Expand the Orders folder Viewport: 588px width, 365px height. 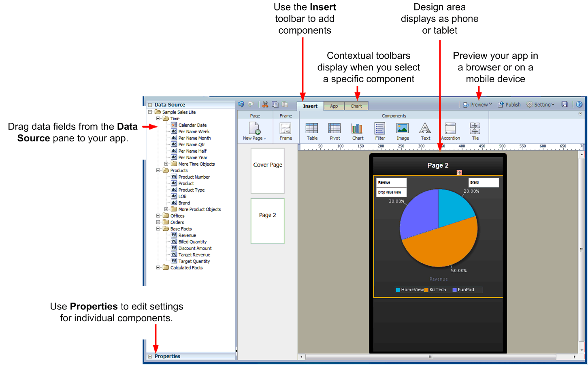pos(158,222)
